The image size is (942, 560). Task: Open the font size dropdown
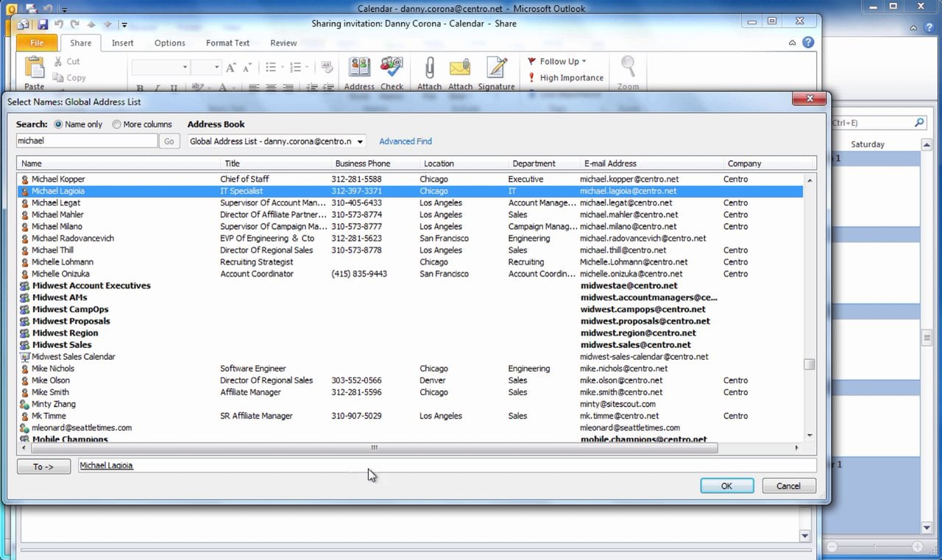[216, 68]
